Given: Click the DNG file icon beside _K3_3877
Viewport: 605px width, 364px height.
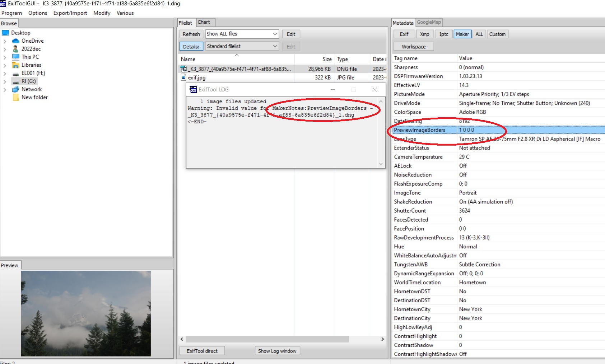Looking at the screenshot, I should [x=183, y=68].
